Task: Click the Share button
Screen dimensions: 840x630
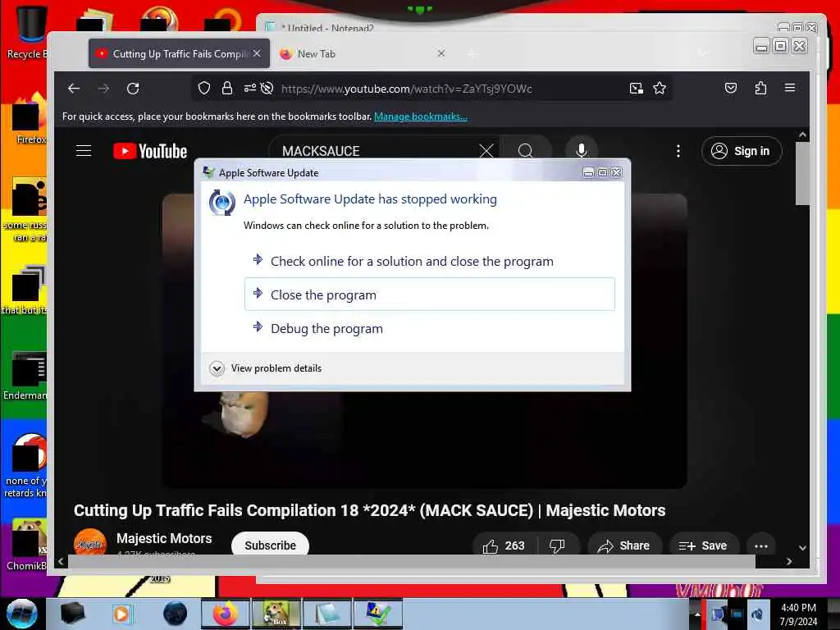Action: point(623,546)
